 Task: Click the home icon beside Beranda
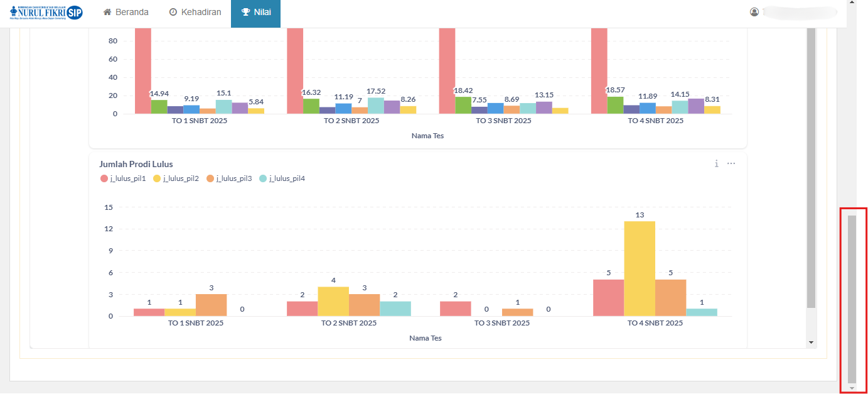pyautogui.click(x=107, y=12)
